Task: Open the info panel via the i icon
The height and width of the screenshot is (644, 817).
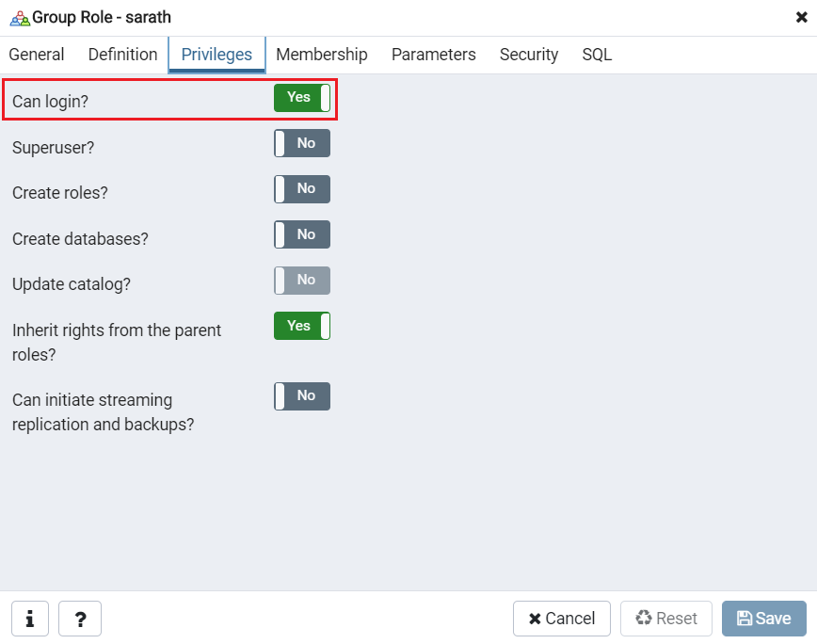Action: click(29, 619)
